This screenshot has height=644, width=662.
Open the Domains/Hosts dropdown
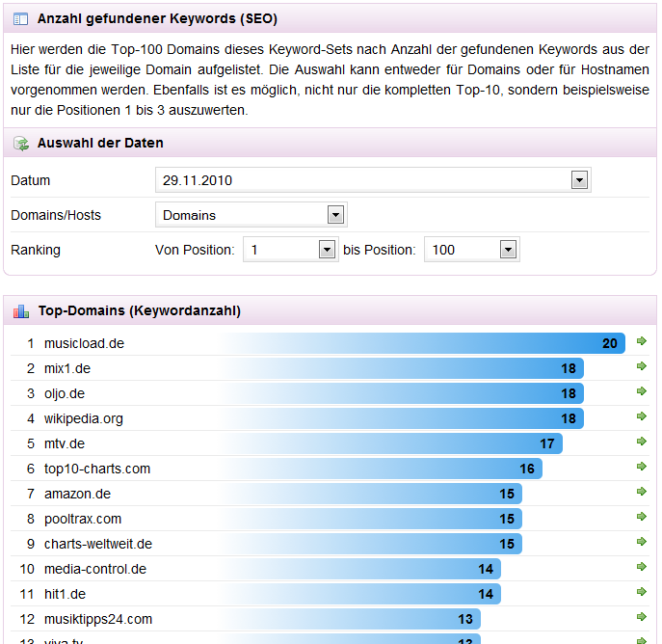[252, 215]
